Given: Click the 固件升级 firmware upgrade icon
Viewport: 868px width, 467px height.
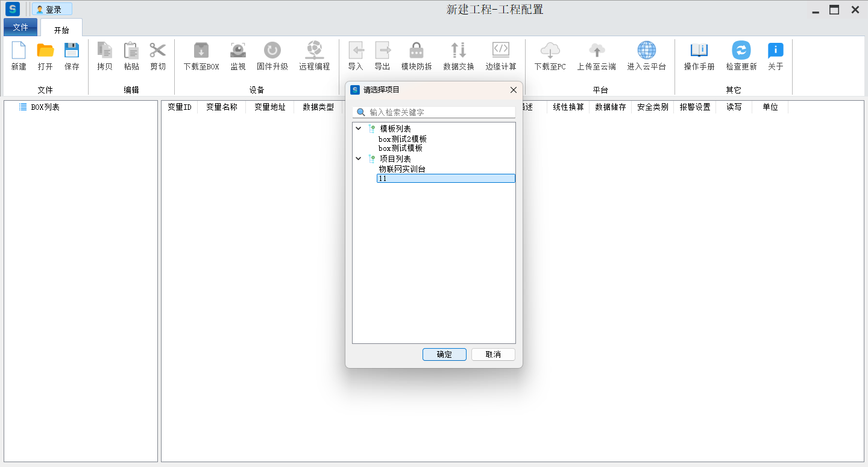Looking at the screenshot, I should [x=272, y=51].
